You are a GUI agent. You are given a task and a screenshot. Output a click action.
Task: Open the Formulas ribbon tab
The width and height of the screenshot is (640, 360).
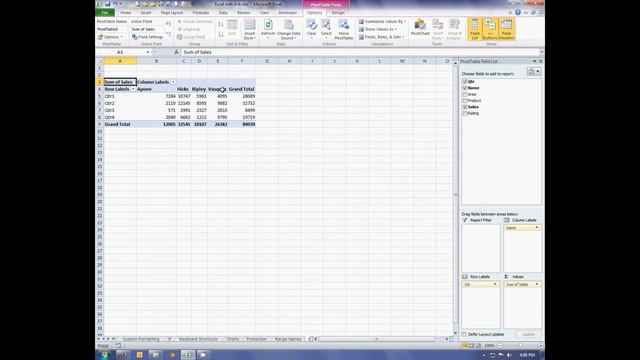(201, 13)
